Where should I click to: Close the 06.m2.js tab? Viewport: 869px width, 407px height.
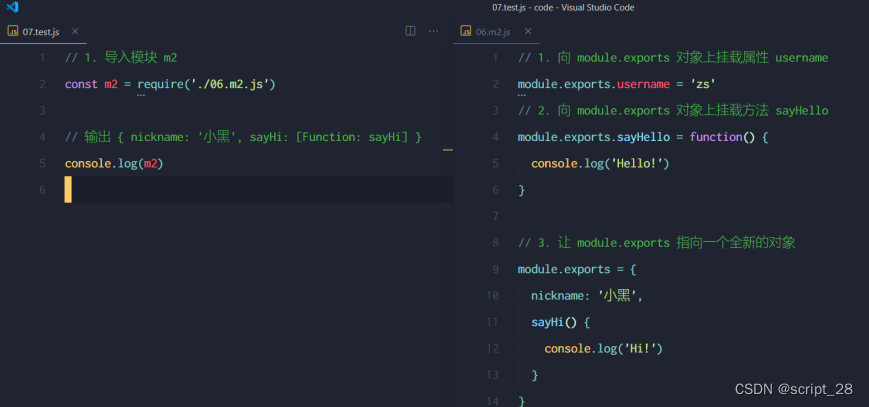528,31
